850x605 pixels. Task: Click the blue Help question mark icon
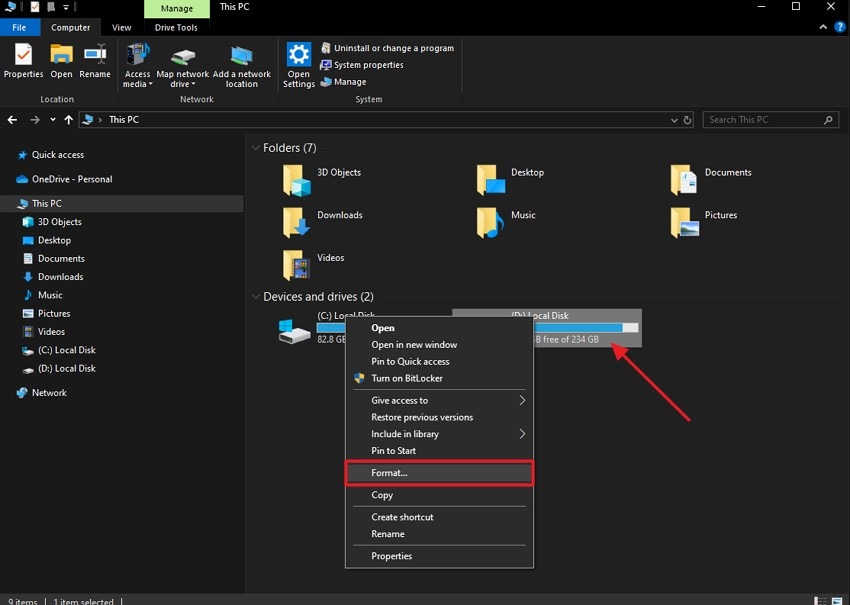(x=840, y=27)
